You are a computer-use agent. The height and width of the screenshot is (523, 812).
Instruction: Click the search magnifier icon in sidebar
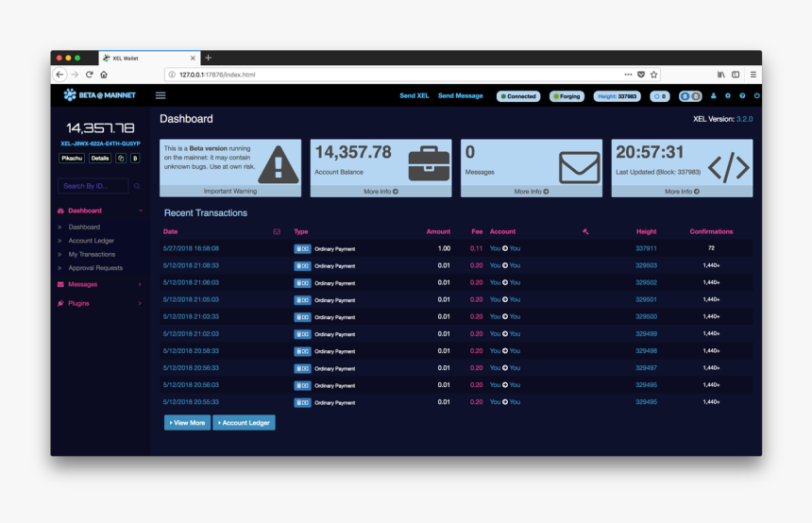click(137, 186)
